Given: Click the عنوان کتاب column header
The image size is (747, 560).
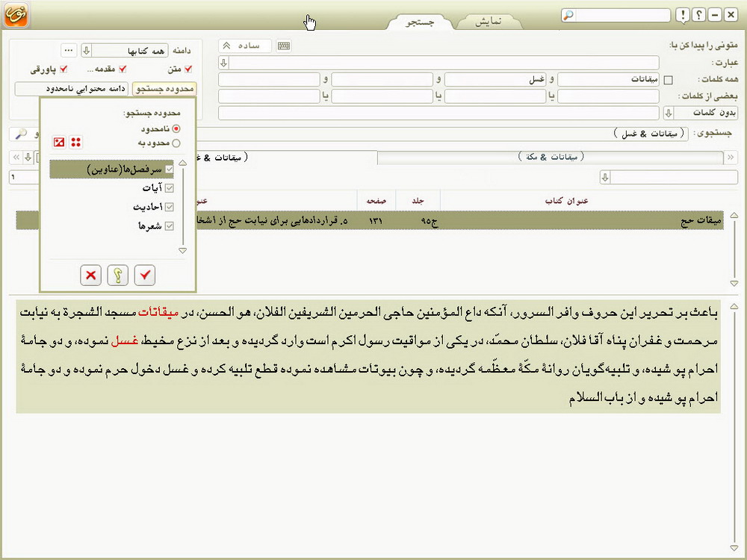Looking at the screenshot, I should [x=566, y=201].
